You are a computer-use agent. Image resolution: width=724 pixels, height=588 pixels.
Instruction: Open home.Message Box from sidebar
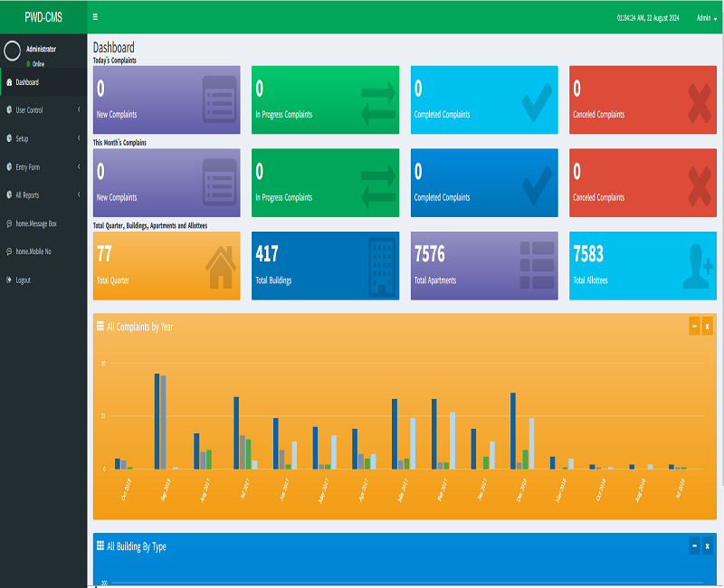point(36,223)
